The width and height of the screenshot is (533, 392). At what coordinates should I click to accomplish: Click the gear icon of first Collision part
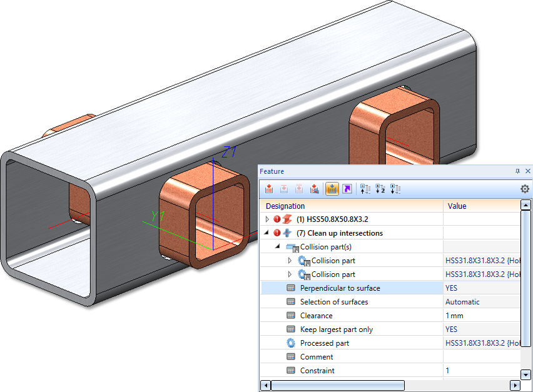(x=304, y=261)
